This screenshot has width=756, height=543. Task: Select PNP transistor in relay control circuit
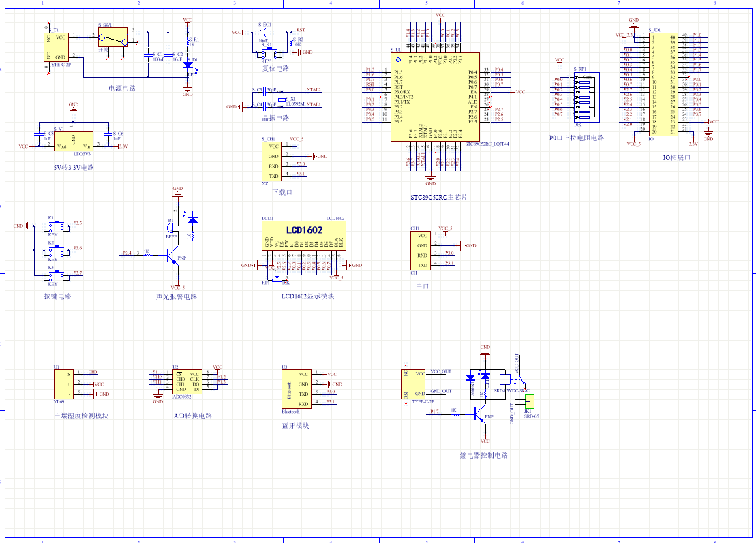coord(480,414)
